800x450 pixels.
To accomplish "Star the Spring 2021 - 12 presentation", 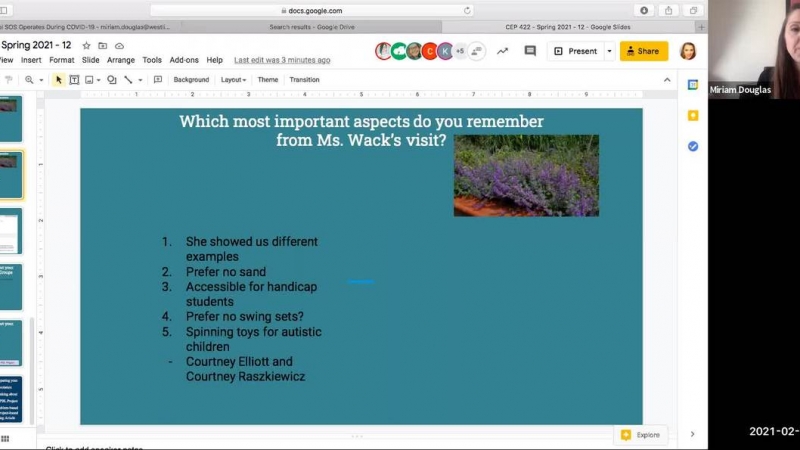I will coord(87,46).
